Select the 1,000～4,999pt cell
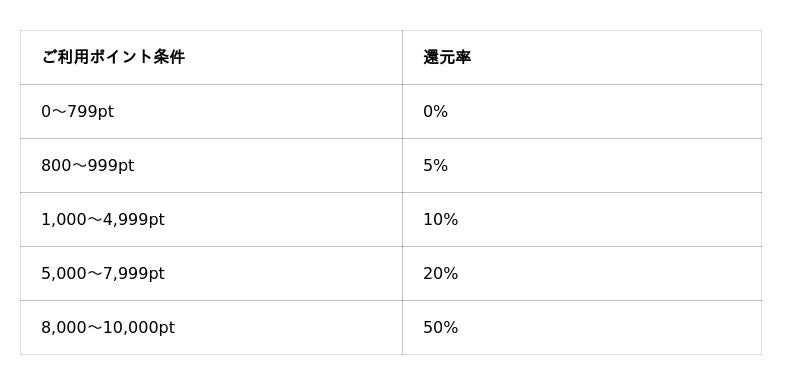The height and width of the screenshot is (385, 800). point(211,220)
